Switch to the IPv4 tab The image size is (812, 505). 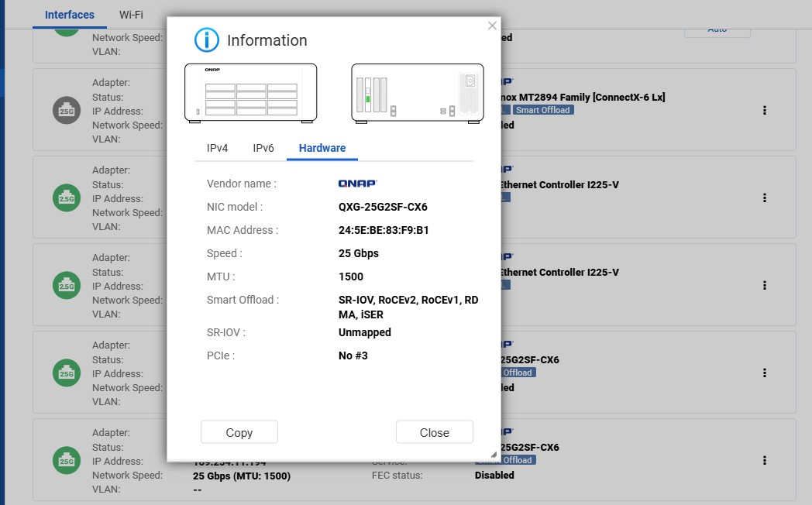coord(218,148)
